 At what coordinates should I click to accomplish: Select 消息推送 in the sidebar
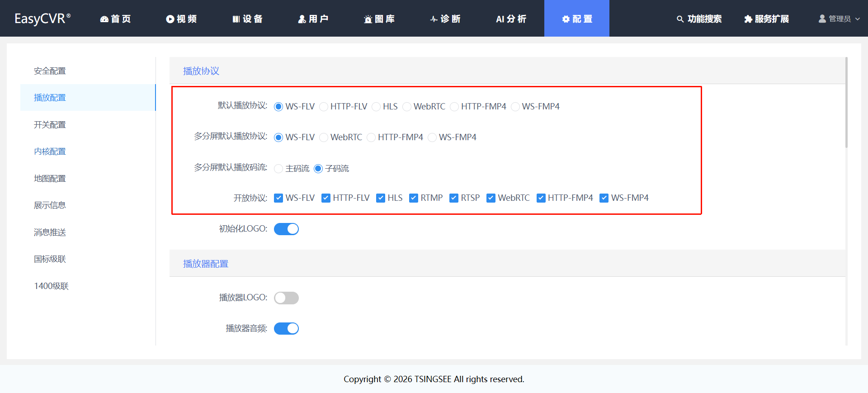pyautogui.click(x=88, y=232)
